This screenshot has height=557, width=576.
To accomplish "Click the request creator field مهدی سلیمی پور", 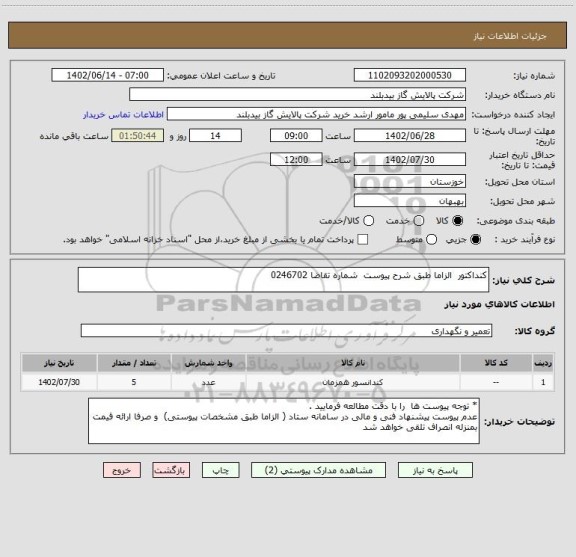I will coord(316,114).
